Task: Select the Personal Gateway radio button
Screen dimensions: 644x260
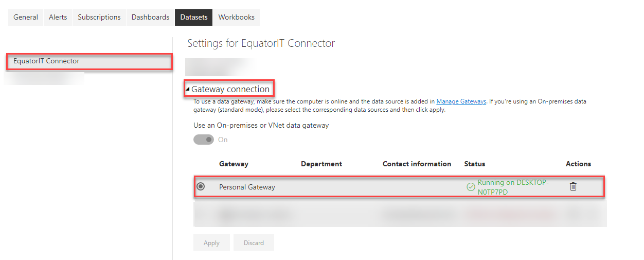Action: pos(201,186)
